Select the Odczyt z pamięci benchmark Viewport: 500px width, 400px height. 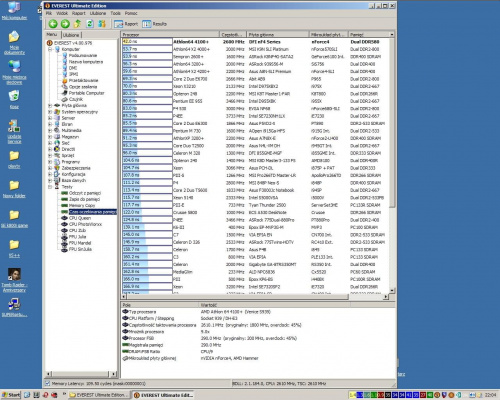[x=85, y=193]
